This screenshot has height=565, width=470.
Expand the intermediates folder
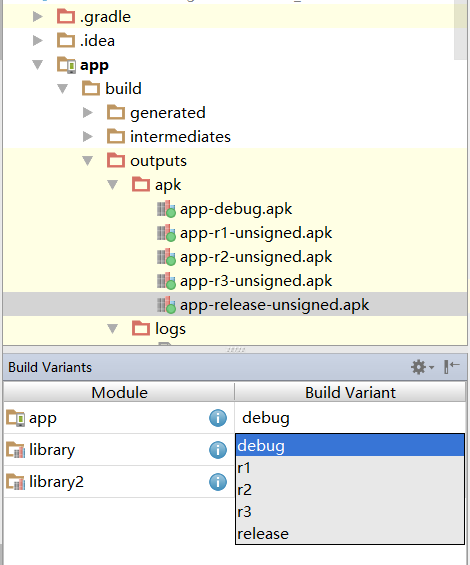[x=88, y=137]
